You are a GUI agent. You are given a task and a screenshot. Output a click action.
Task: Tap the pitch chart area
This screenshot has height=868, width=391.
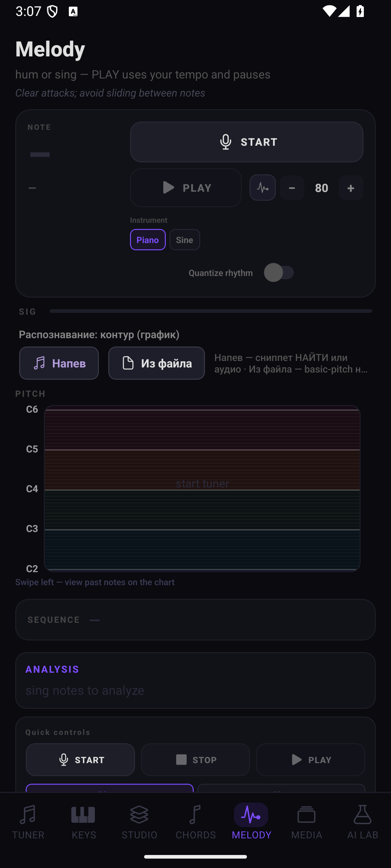click(202, 488)
